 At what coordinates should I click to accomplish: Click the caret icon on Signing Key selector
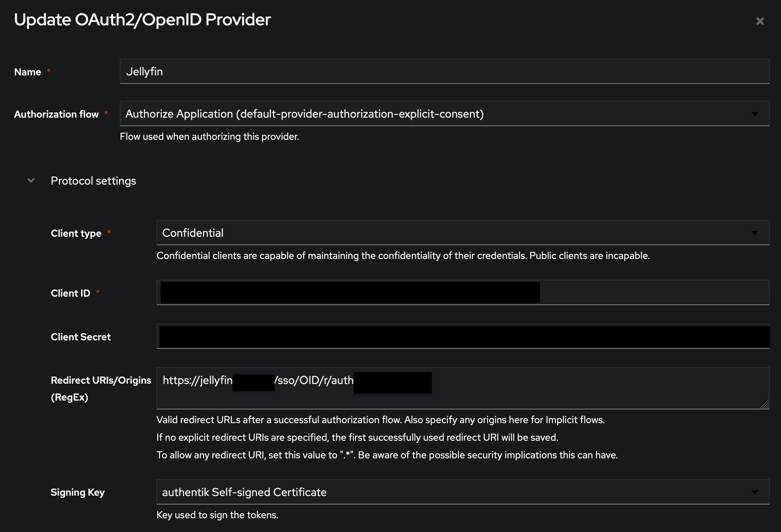click(x=755, y=492)
